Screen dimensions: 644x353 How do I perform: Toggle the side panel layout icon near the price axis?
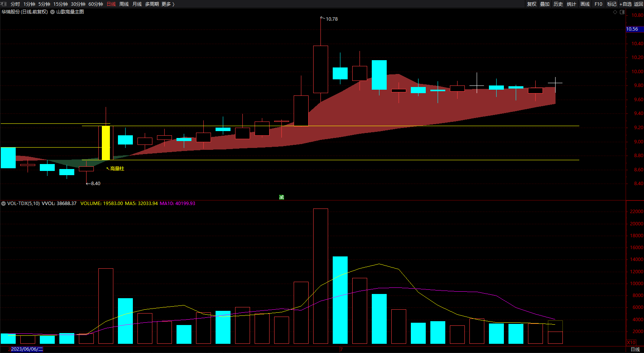click(622, 12)
